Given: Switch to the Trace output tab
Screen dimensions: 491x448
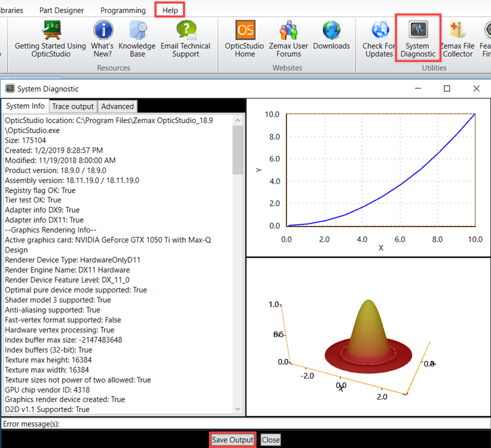Looking at the screenshot, I should click(73, 106).
